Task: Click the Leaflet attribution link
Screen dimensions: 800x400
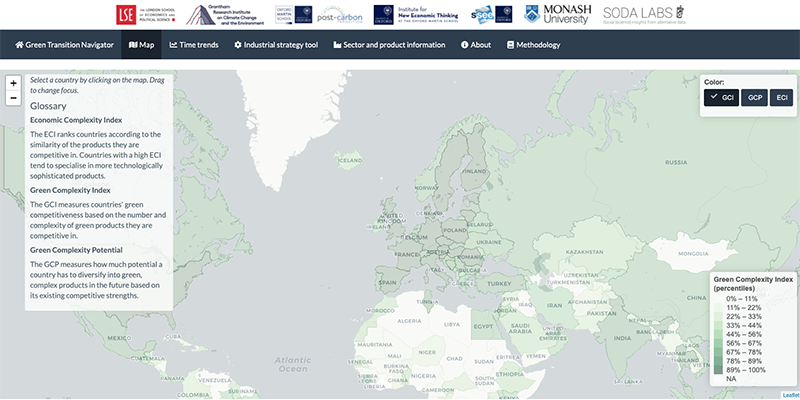Action: [789, 395]
